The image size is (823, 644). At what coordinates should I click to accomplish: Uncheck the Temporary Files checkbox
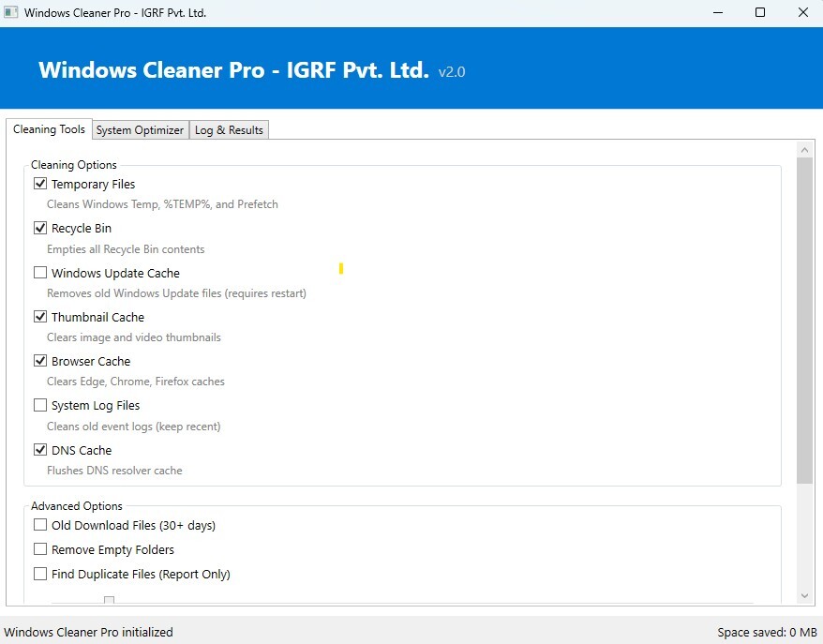40,184
